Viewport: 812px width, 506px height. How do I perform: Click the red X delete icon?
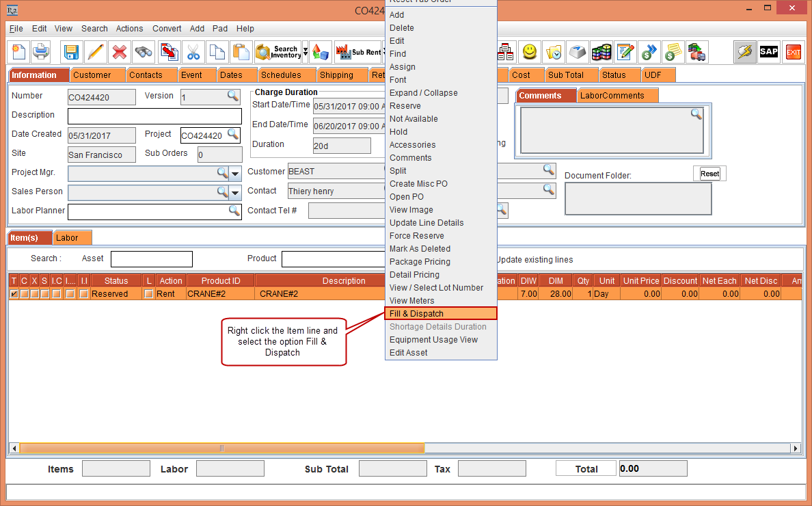(x=120, y=52)
